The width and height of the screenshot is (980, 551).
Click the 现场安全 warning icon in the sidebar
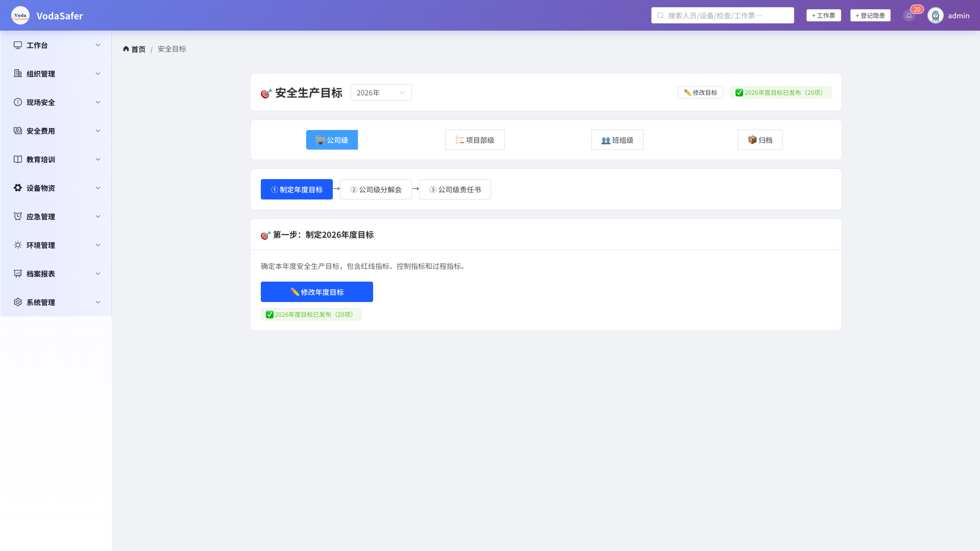pyautogui.click(x=18, y=102)
